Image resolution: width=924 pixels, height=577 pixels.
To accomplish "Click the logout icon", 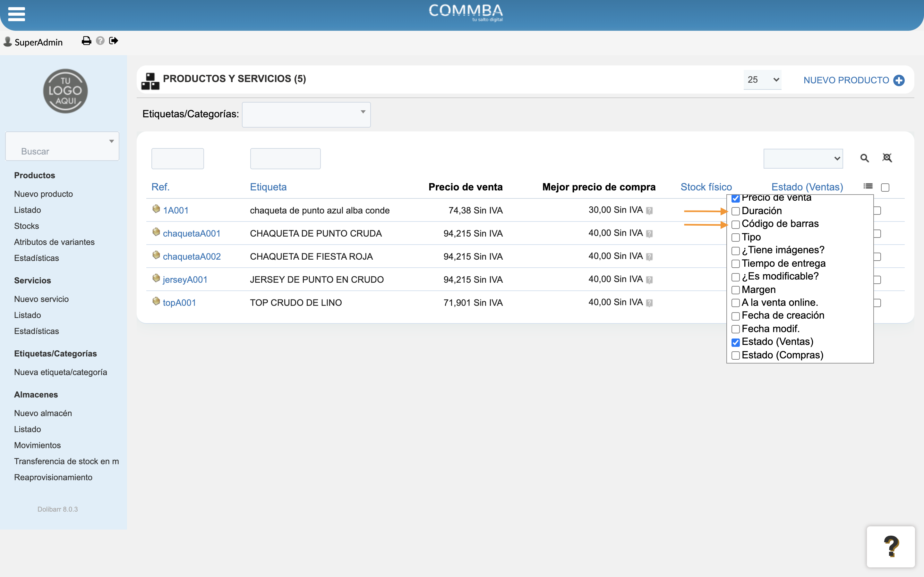I will pos(113,41).
